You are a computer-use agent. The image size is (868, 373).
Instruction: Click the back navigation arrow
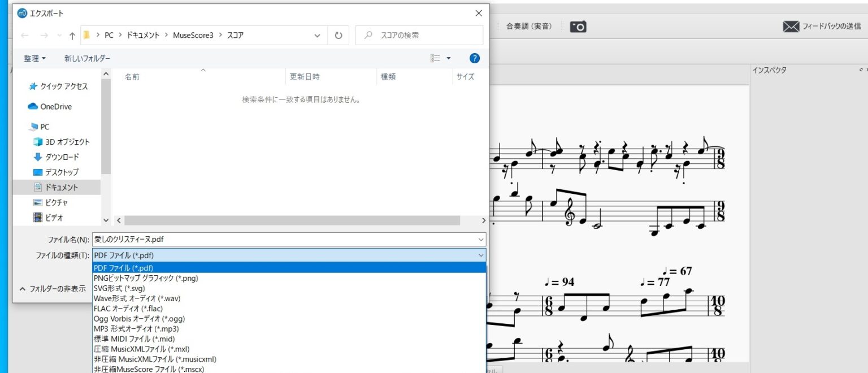[x=24, y=35]
